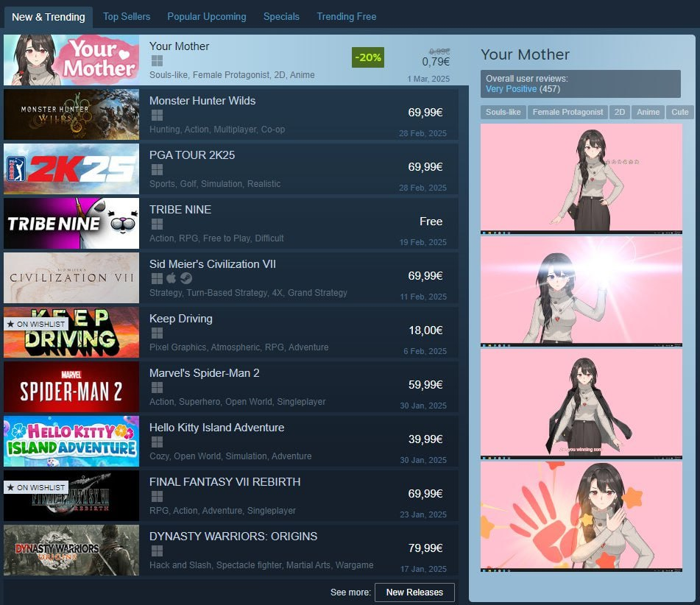Click ON WISHLIST badge on Final Fantasy VII
700x605 pixels.
36,487
